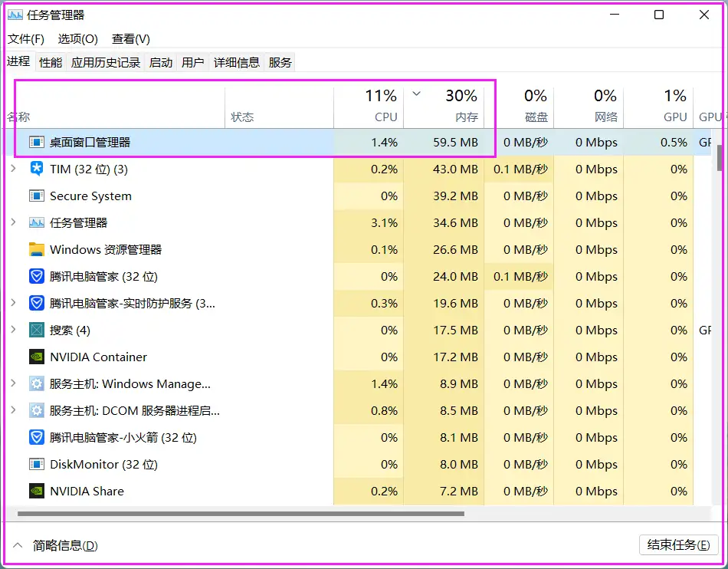The width and height of the screenshot is (728, 569).
Task: Click the 0.5% GPU value
Action: tap(674, 142)
